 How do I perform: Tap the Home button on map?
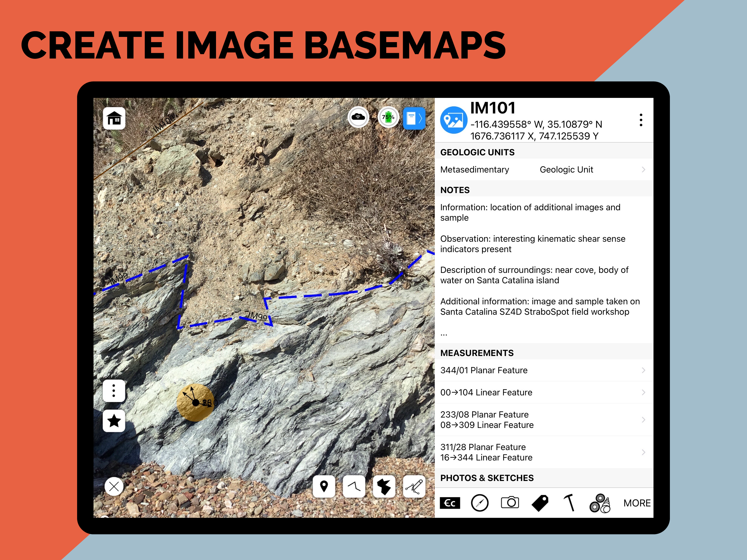point(114,119)
